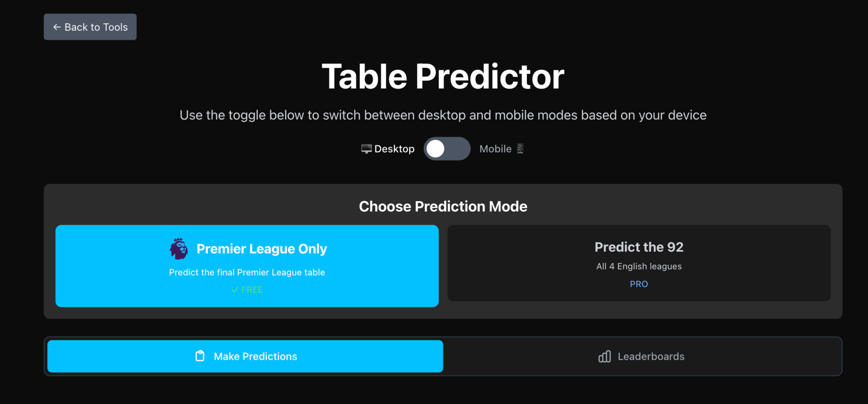Viewport: 868px width, 404px height.
Task: Select the Mobile label
Action: click(495, 149)
